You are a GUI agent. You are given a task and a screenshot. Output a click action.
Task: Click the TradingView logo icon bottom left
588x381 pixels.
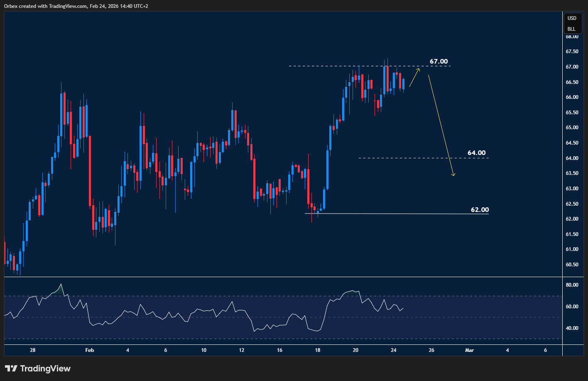[x=12, y=368]
